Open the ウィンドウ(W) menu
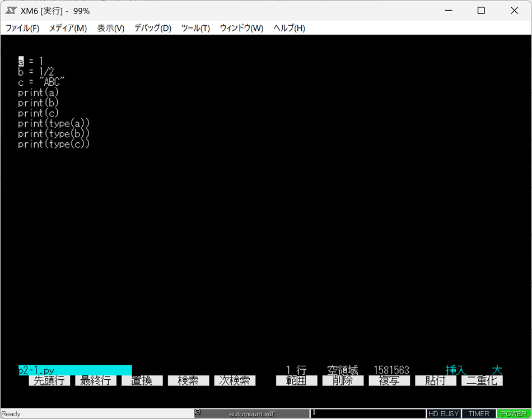 [241, 28]
